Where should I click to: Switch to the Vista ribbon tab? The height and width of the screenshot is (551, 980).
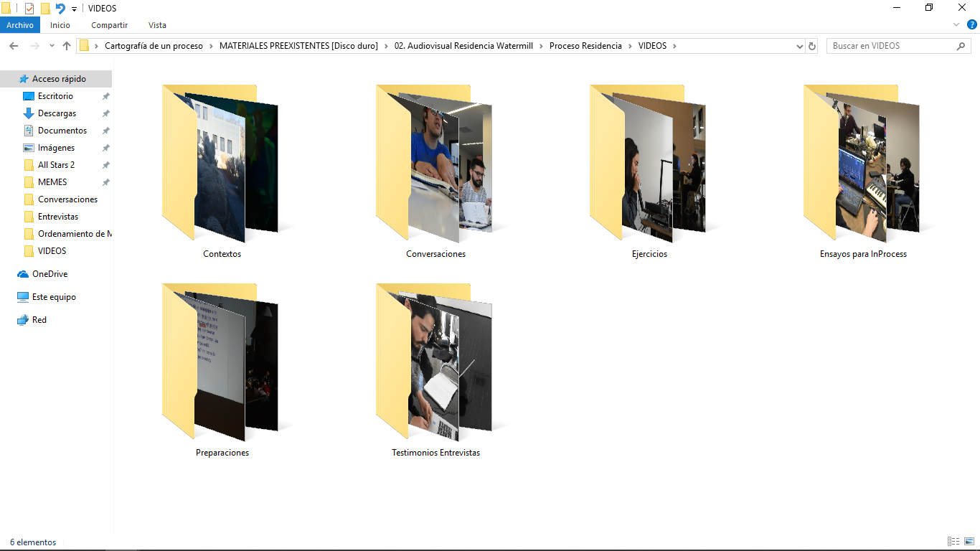pyautogui.click(x=157, y=25)
